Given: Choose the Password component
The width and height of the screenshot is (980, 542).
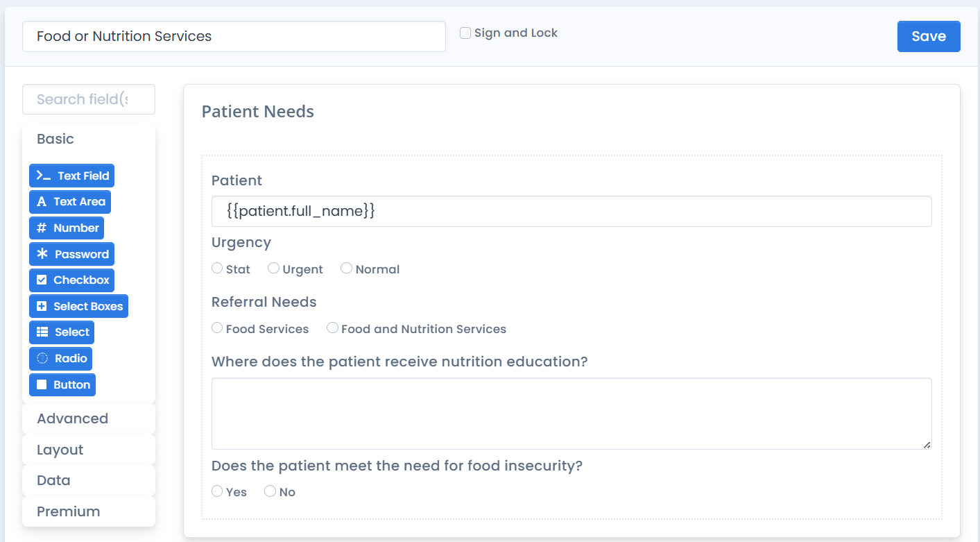Looking at the screenshot, I should point(71,254).
